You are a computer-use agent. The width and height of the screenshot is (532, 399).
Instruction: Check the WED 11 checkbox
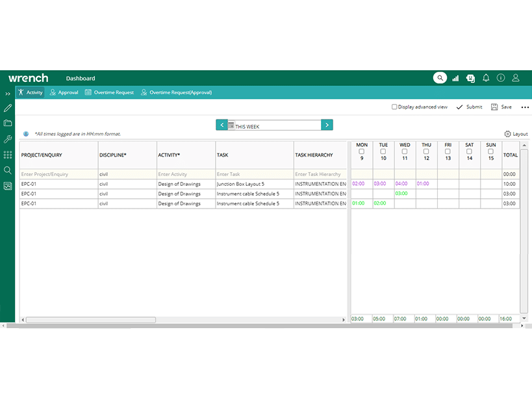405,151
